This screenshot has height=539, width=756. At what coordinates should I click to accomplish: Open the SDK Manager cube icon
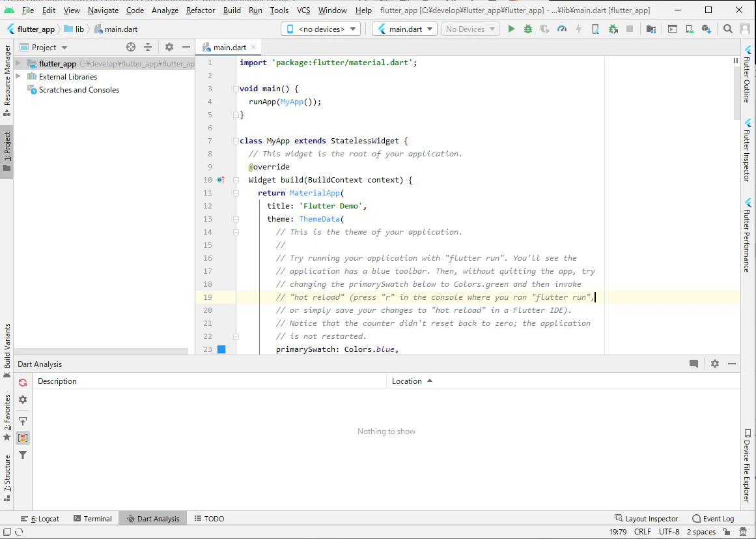tap(707, 29)
